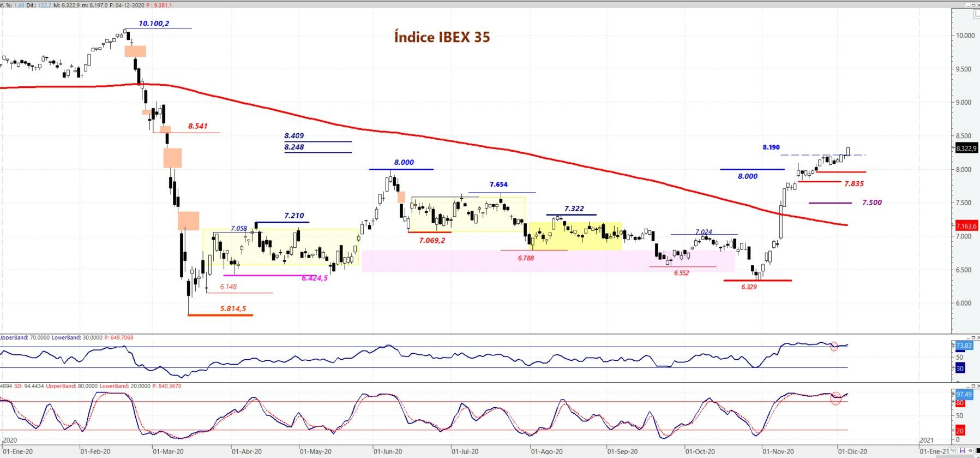
Task: Click the 01-Nov-20 date on the time axis
Action: [x=778, y=451]
